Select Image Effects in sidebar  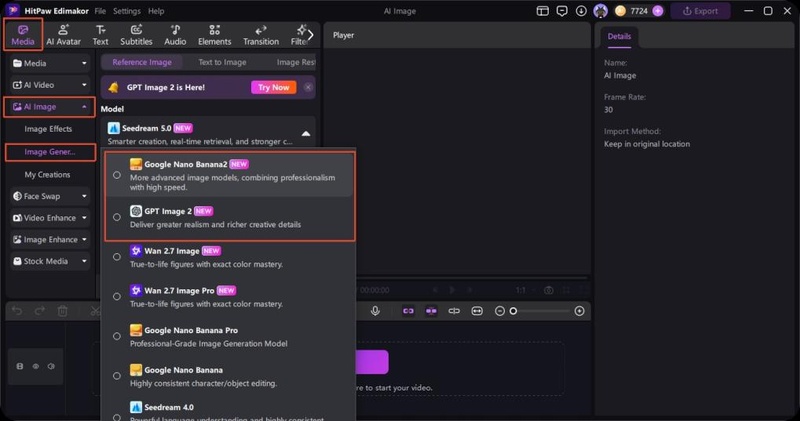coord(48,129)
